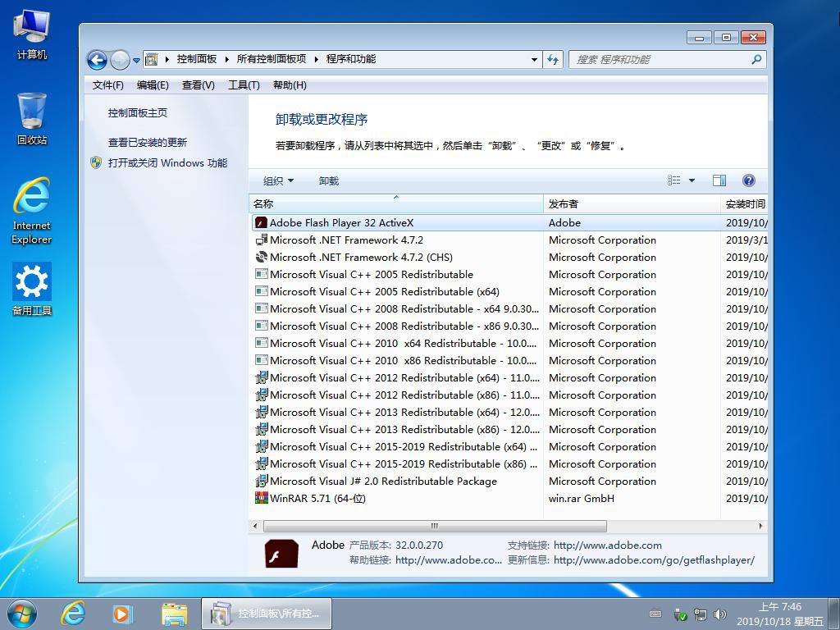840x630 pixels.
Task: Toggle the preview pane icon
Action: pyautogui.click(x=719, y=180)
